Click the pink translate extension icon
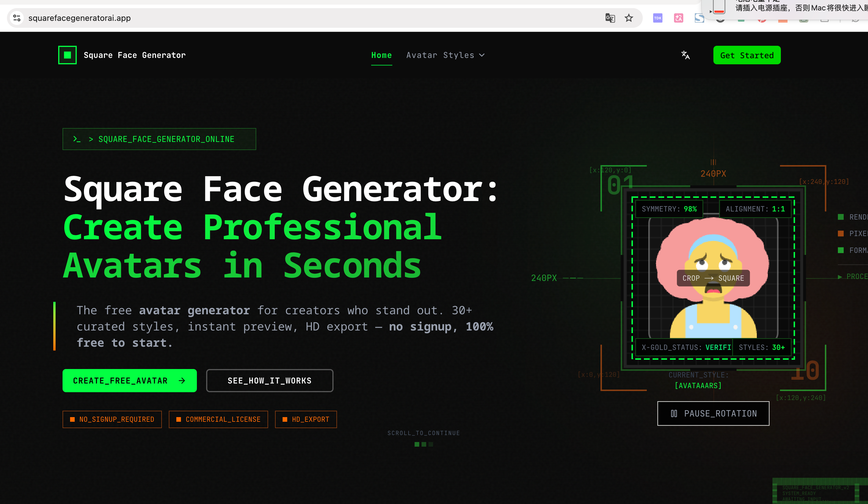The height and width of the screenshot is (504, 868). 678,18
